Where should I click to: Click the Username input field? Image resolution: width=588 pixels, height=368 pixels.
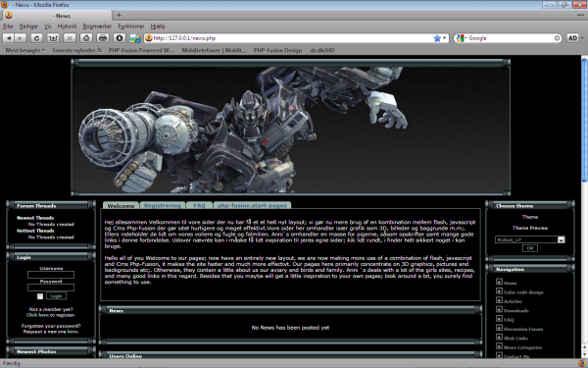pos(51,275)
